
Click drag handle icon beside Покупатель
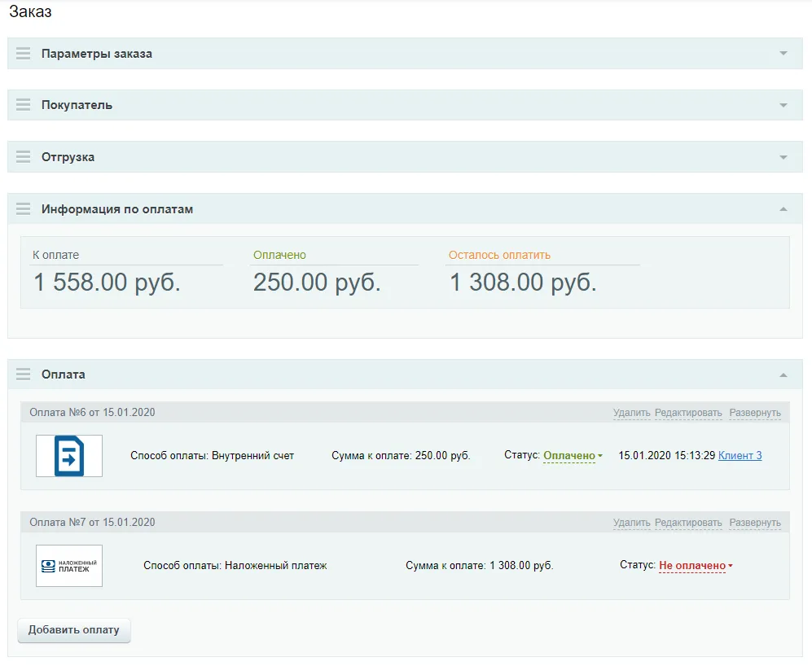pyautogui.click(x=23, y=105)
